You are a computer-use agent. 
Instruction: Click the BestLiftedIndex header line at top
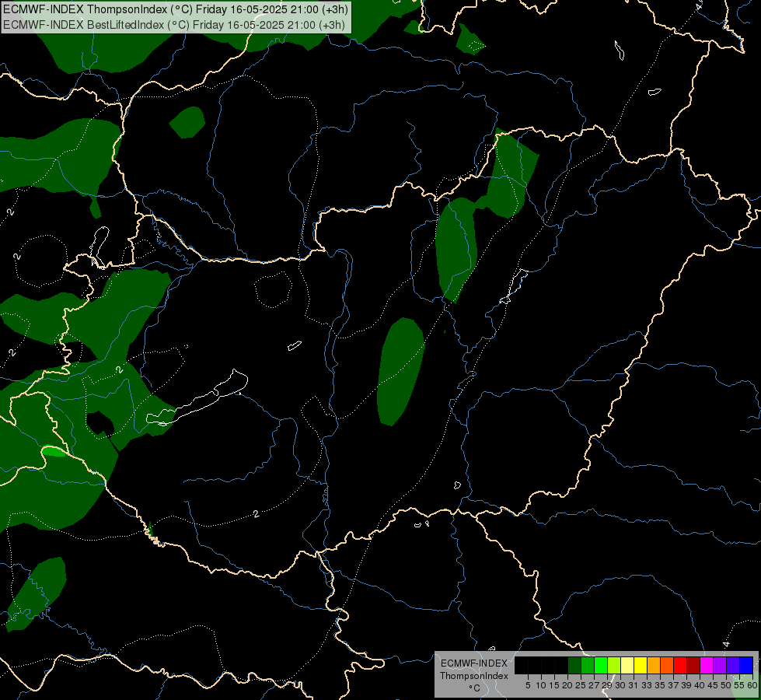click(x=174, y=25)
